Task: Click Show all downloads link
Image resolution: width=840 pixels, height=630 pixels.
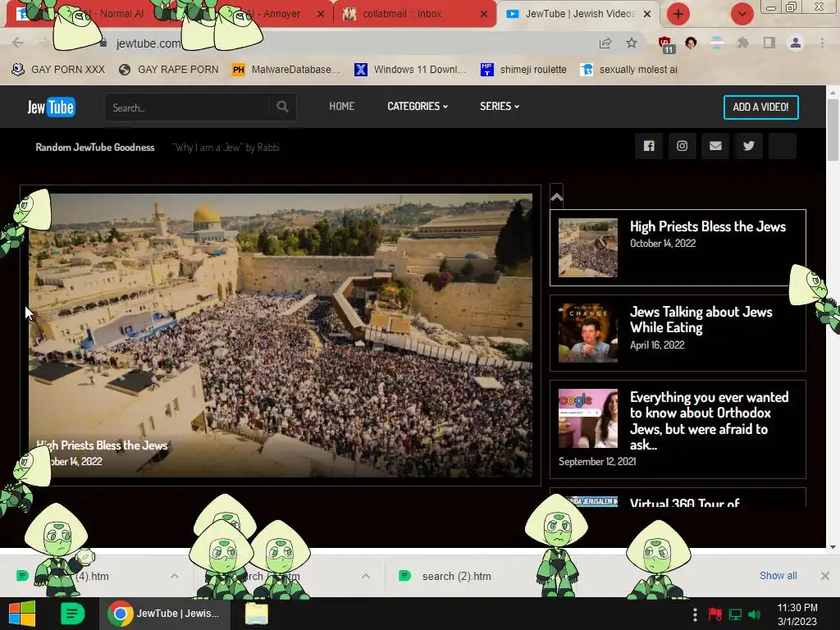Action: pyautogui.click(x=778, y=575)
